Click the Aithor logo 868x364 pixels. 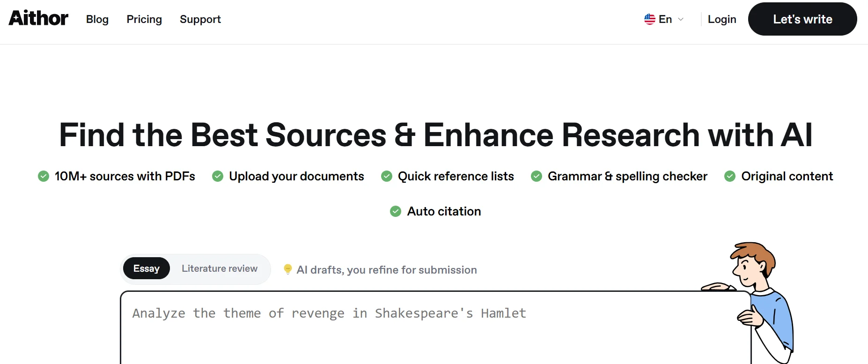click(x=38, y=18)
